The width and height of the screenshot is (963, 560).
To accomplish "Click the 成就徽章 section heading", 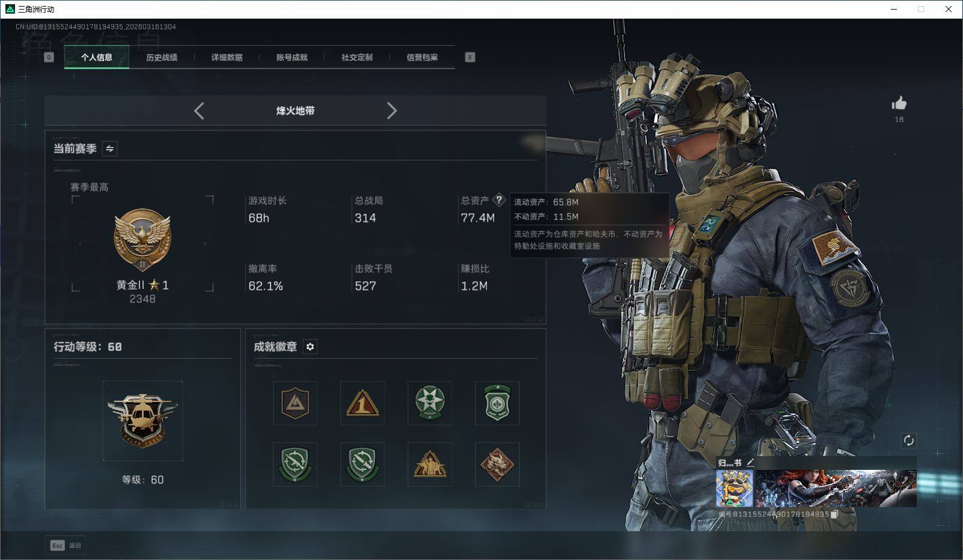I will point(275,347).
